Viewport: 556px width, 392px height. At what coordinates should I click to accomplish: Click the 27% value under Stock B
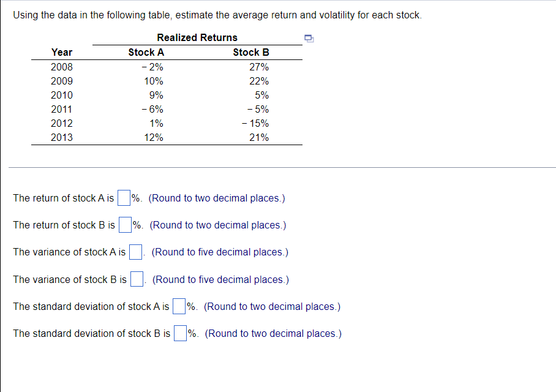(x=260, y=67)
